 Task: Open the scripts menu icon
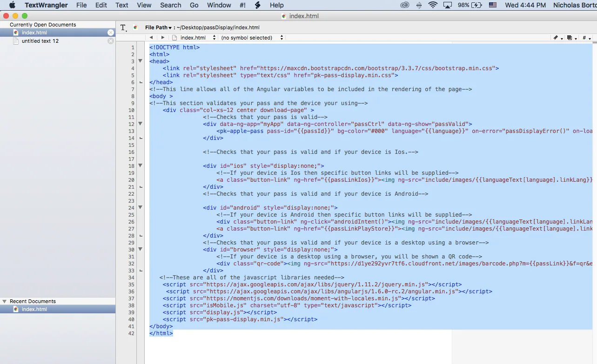257,5
